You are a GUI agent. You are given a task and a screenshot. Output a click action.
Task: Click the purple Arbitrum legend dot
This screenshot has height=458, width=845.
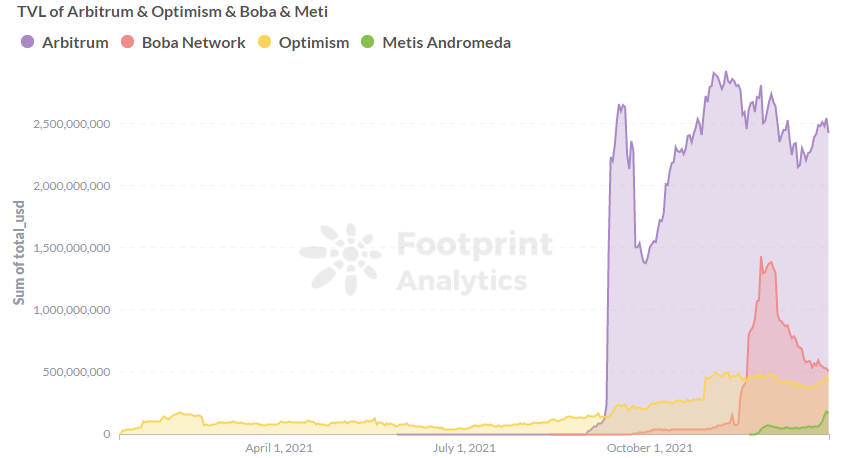point(27,41)
